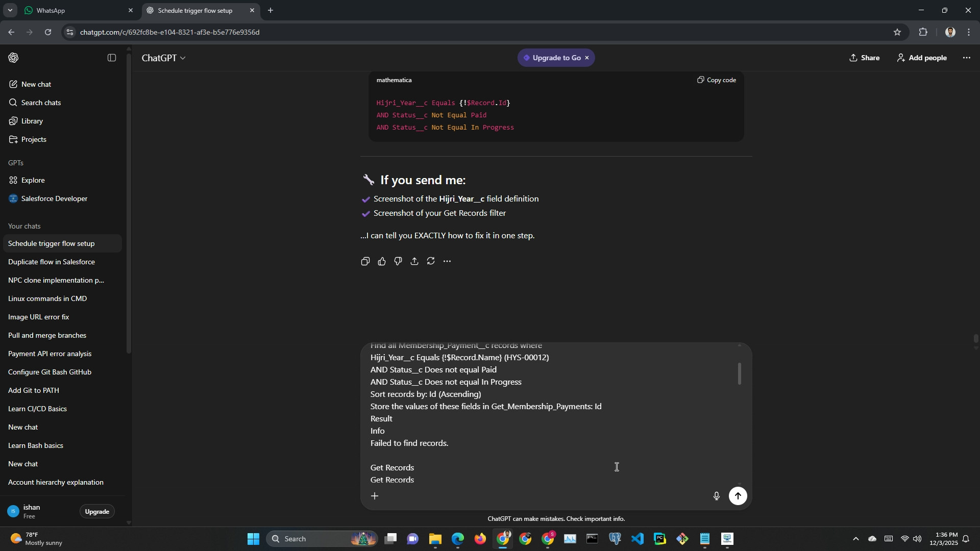Open Visual Studio Code from taskbar
This screenshot has height=551, width=980.
(638, 539)
